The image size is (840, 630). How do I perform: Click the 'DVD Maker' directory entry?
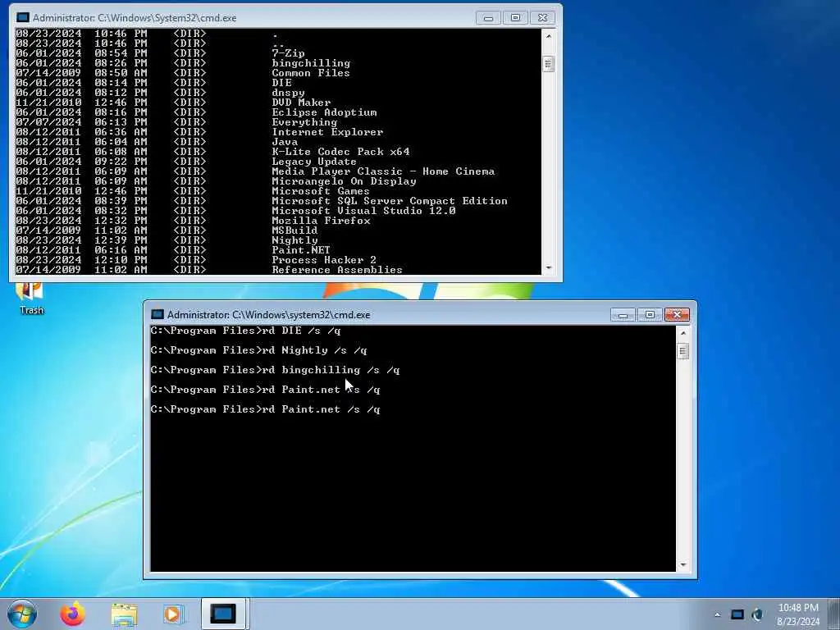301,103
